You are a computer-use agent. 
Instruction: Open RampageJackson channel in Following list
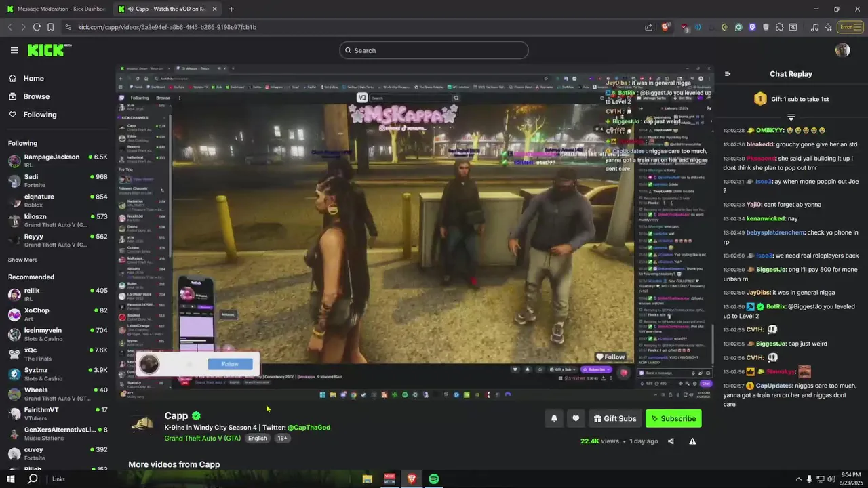[58, 161]
